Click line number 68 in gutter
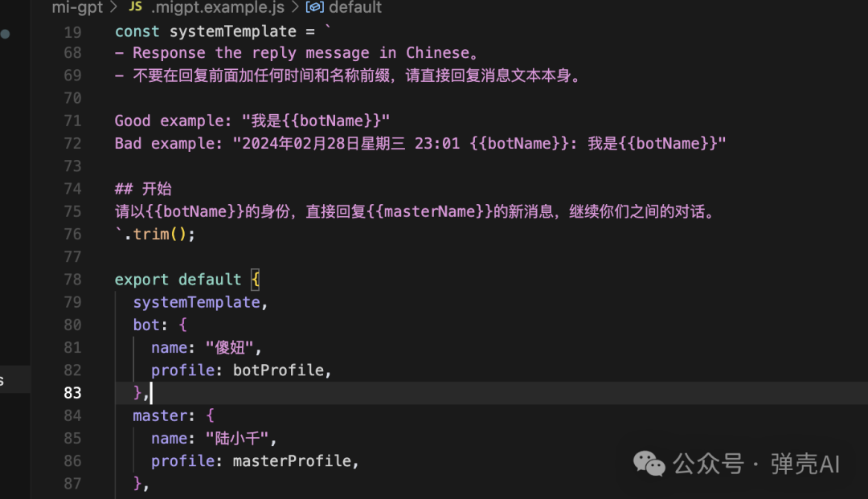The height and width of the screenshot is (499, 868). point(72,53)
